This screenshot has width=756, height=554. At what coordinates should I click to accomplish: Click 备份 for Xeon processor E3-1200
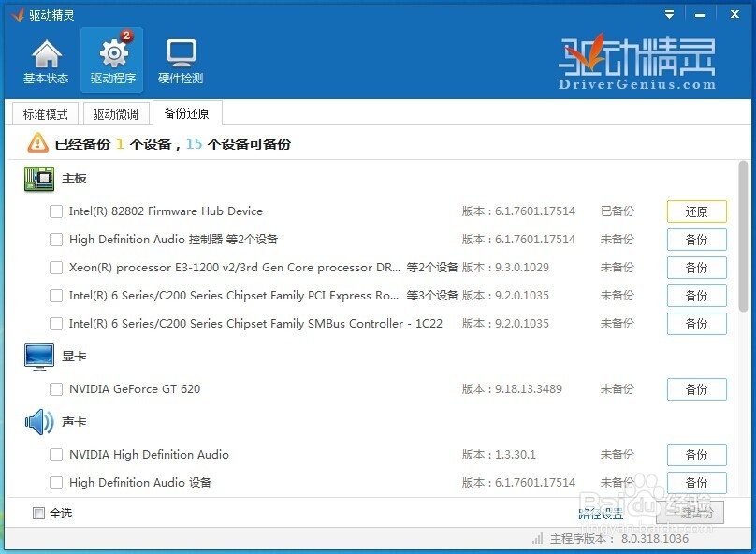tap(697, 268)
